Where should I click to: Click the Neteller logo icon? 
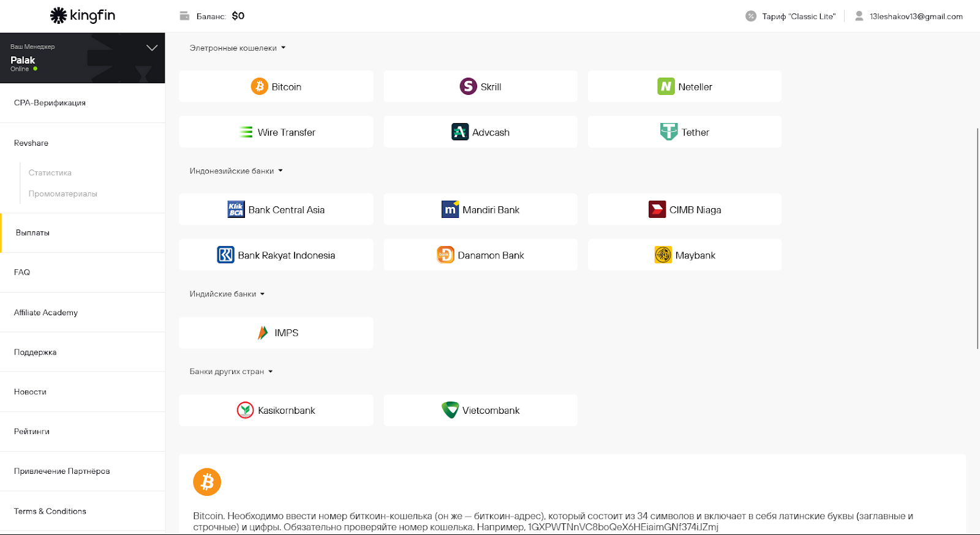666,86
